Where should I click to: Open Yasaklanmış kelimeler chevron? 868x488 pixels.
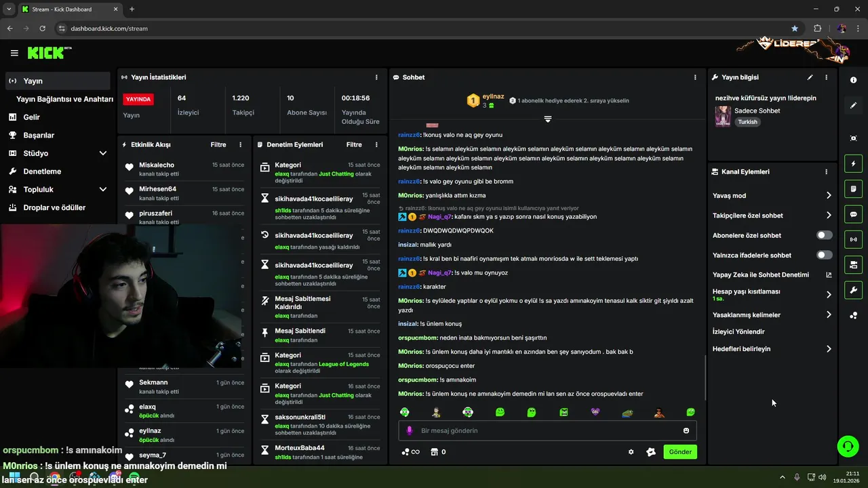click(829, 314)
